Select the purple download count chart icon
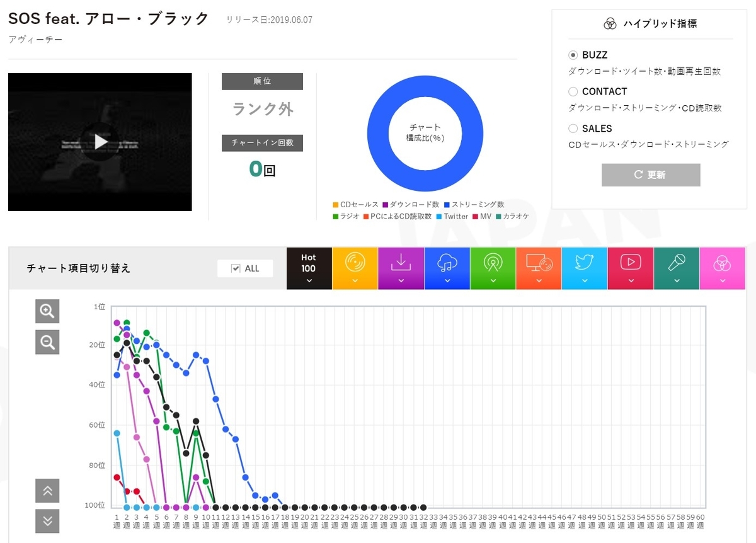The height and width of the screenshot is (543, 756). (x=401, y=263)
